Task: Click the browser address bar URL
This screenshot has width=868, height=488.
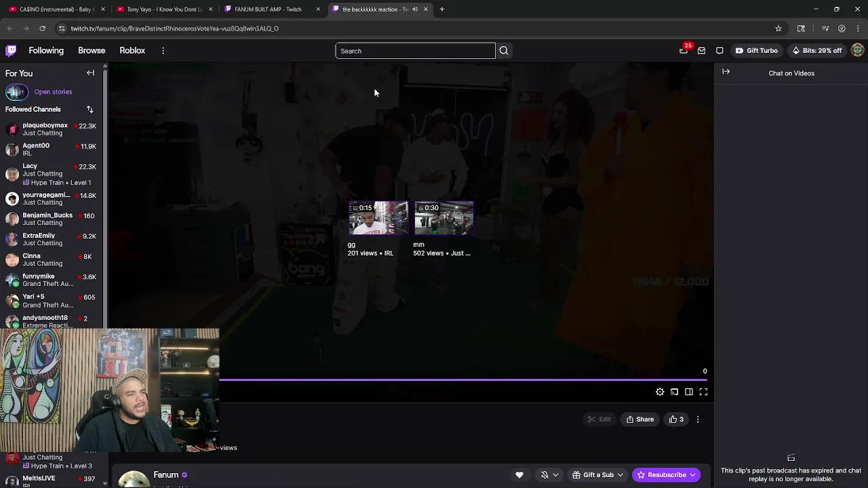Action: (x=175, y=28)
